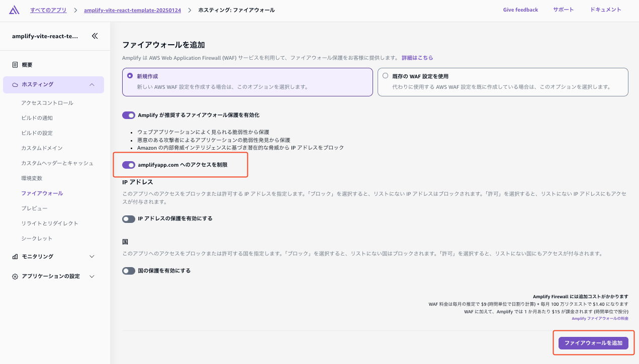This screenshot has width=639, height=364.
Task: Click the amplify-vite-react-te... app name in sidebar
Action: pos(45,36)
